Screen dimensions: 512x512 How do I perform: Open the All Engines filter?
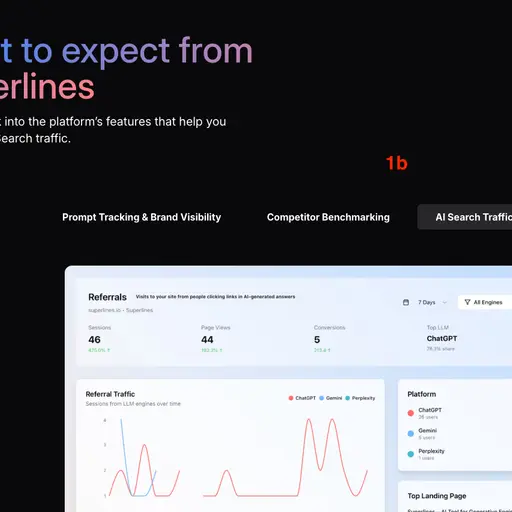click(x=485, y=302)
